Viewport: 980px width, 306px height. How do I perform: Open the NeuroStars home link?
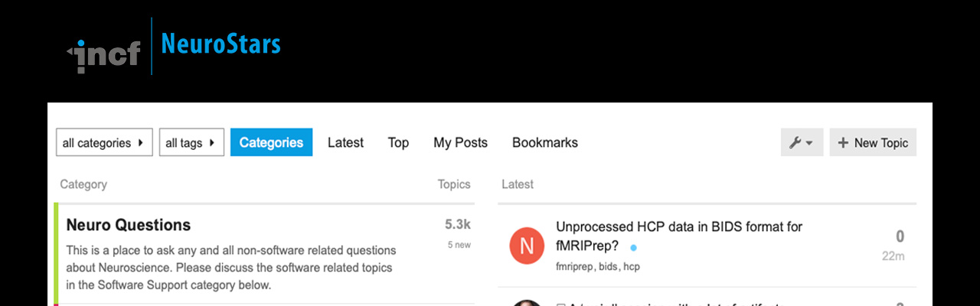pos(220,45)
